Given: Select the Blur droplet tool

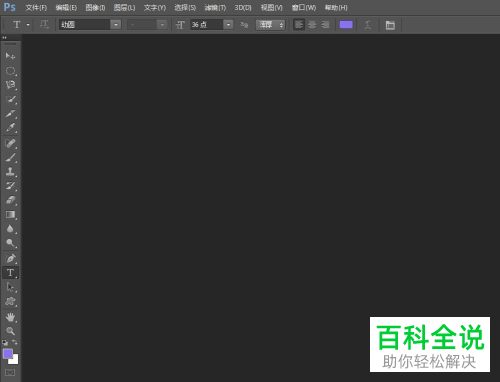Looking at the screenshot, I should 10,229.
